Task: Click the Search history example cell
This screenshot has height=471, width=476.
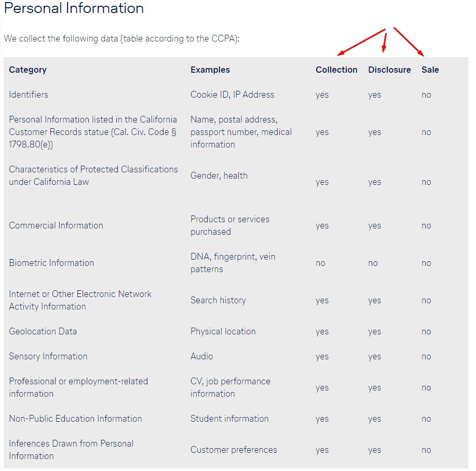Action: tap(218, 300)
